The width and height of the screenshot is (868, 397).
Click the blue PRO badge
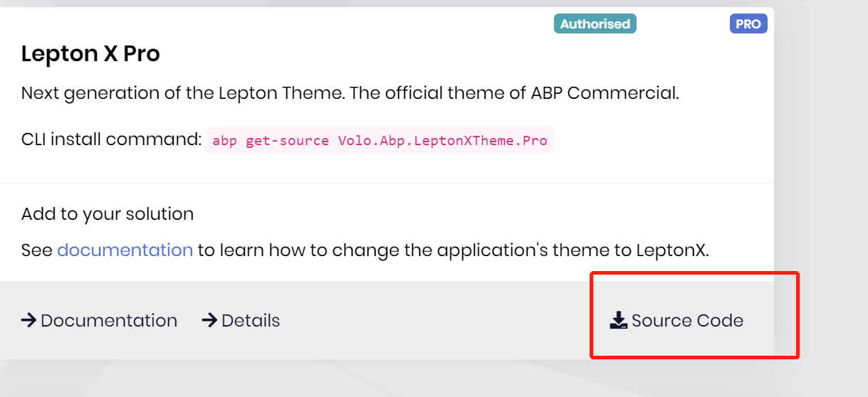click(748, 24)
